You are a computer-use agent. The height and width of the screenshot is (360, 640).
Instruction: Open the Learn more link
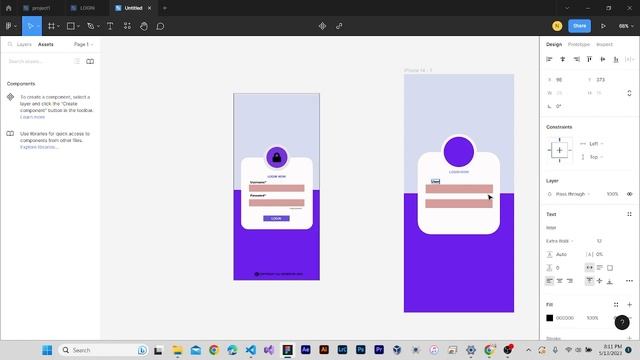[x=32, y=117]
